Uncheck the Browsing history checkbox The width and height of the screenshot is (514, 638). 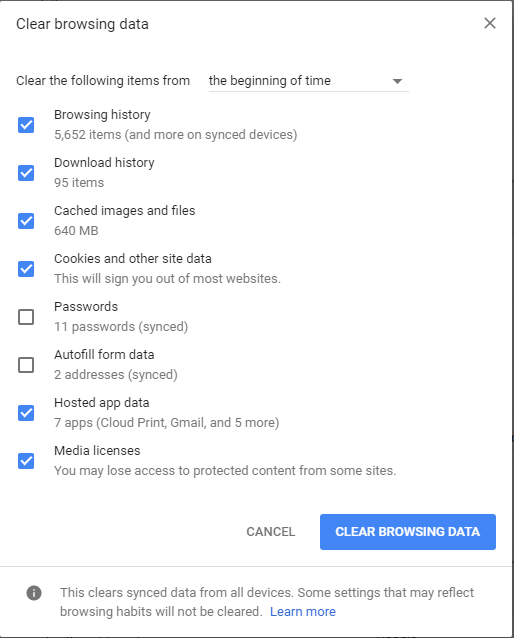tap(26, 125)
